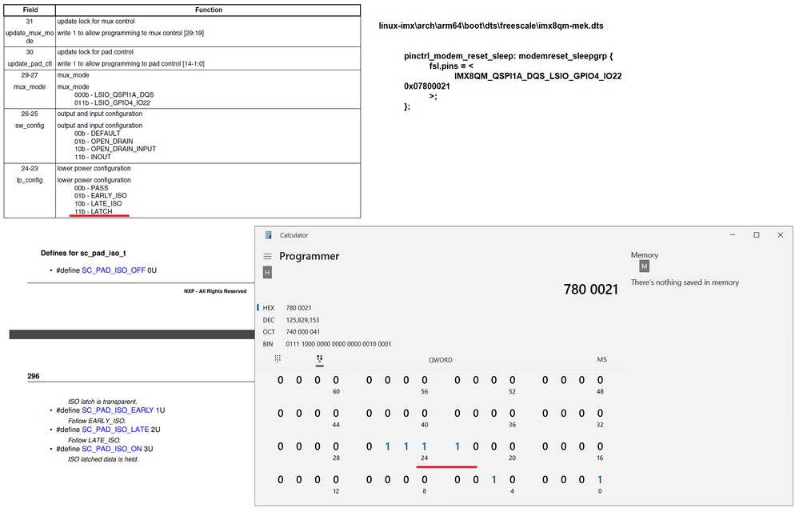Viewport: 799px width, 532px height.
Task: Switch to the full keypad icon
Action: [278, 358]
